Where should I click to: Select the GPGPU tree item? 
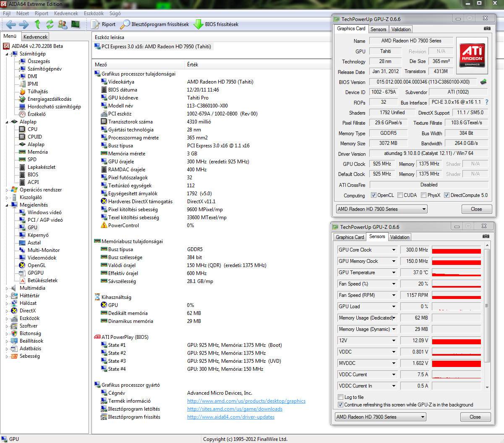click(x=31, y=273)
